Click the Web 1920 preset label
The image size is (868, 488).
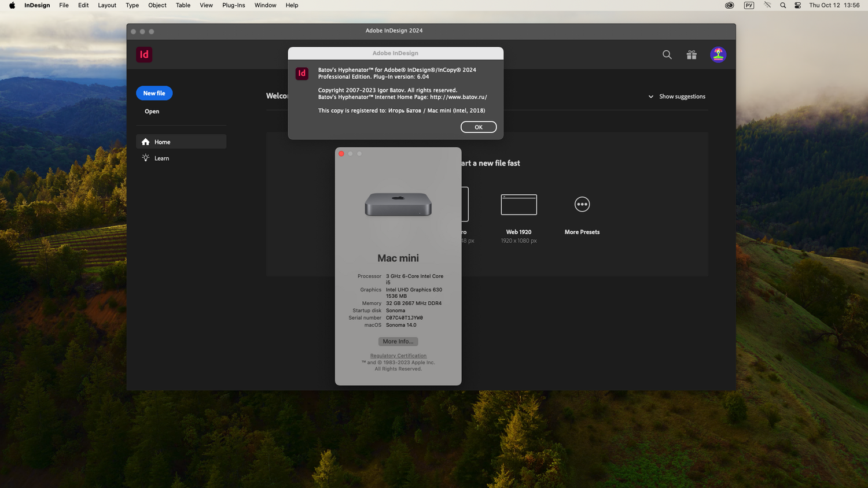[518, 232]
